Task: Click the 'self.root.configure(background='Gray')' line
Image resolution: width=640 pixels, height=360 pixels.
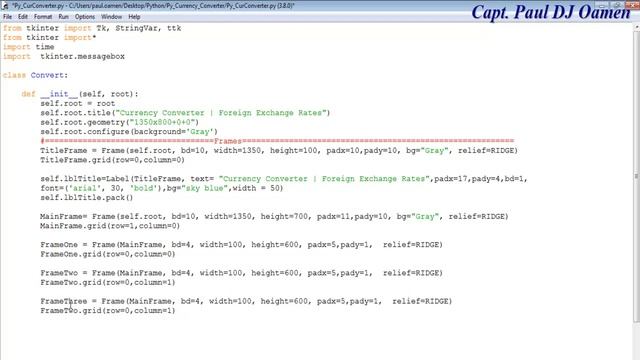Action: point(129,132)
